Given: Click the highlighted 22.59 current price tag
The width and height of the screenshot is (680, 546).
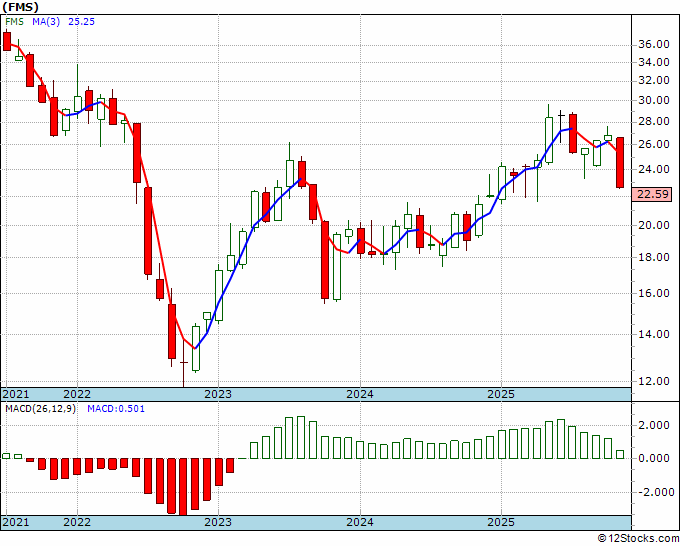Looking at the screenshot, I should click(652, 194).
